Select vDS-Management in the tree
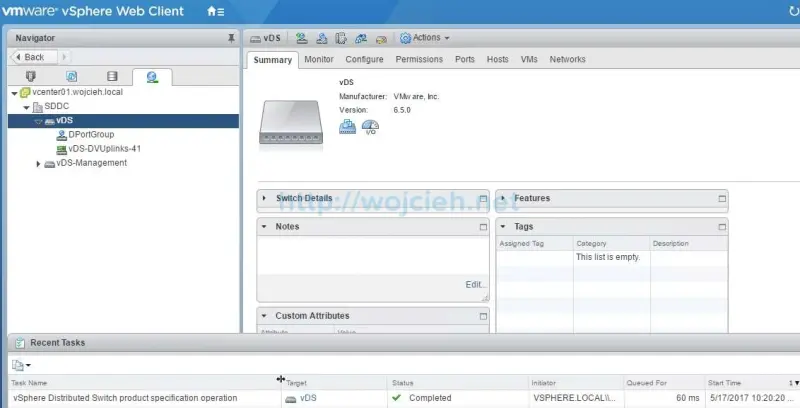 91,163
